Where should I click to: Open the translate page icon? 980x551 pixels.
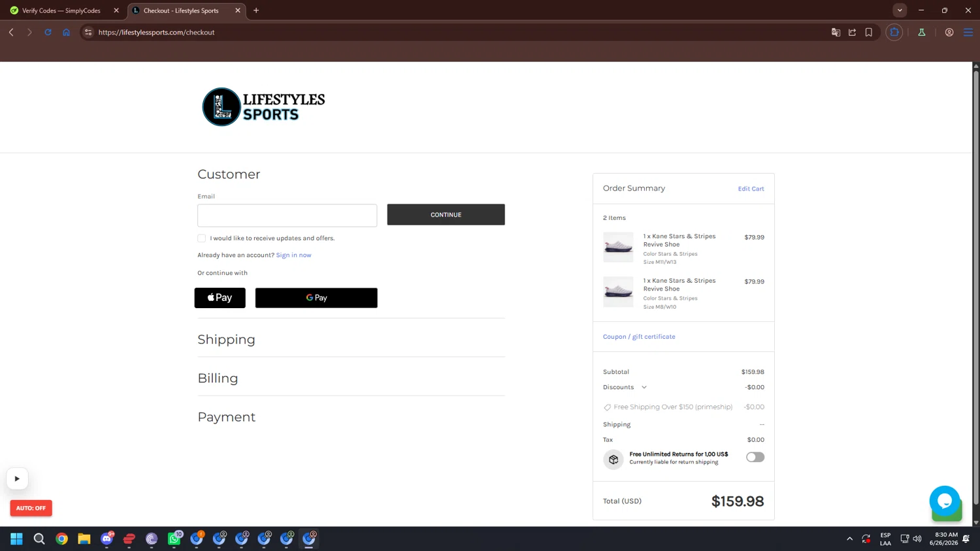[x=836, y=32]
